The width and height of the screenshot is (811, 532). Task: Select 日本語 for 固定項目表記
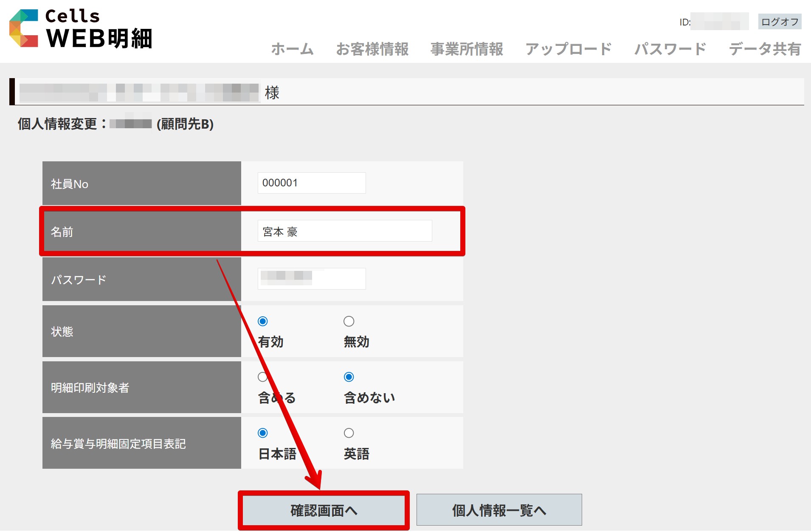click(263, 433)
